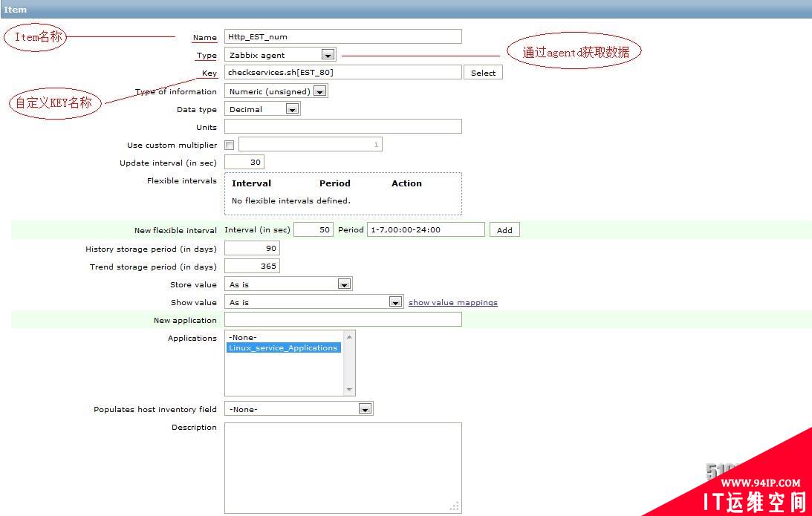
Task: Click inside the Description text area
Action: tap(342, 468)
